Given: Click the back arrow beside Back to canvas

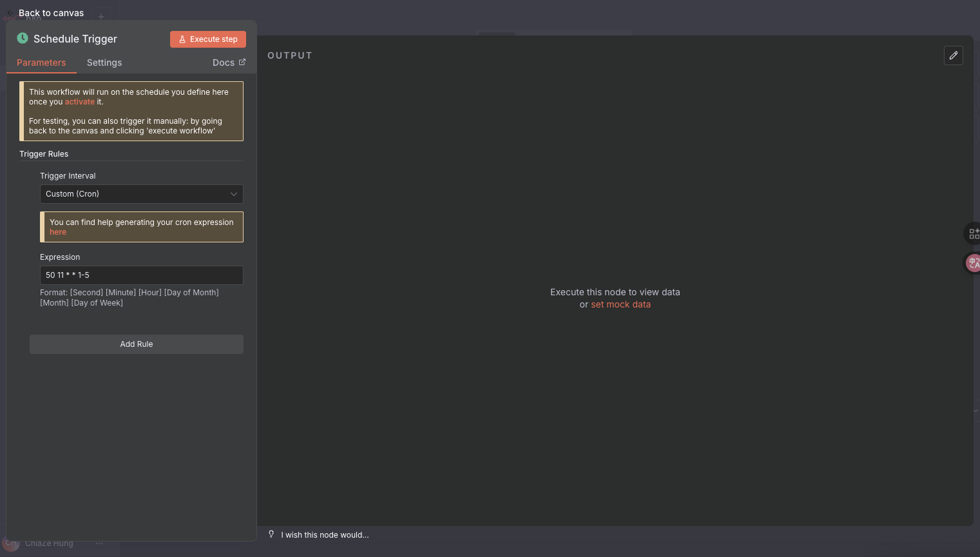Looking at the screenshot, I should click(10, 13).
